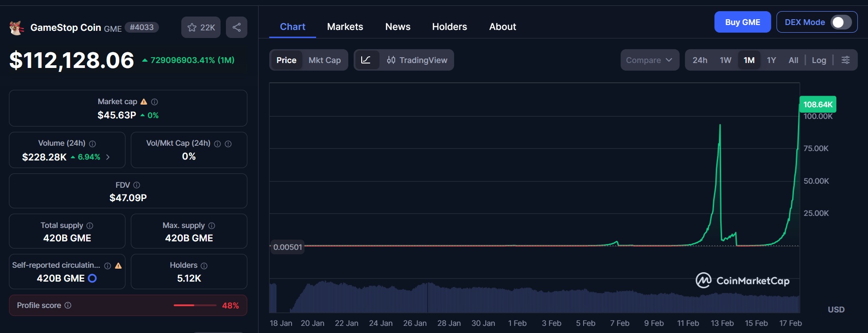Click info icon next to FDV
The image size is (868, 333).
coord(137,185)
